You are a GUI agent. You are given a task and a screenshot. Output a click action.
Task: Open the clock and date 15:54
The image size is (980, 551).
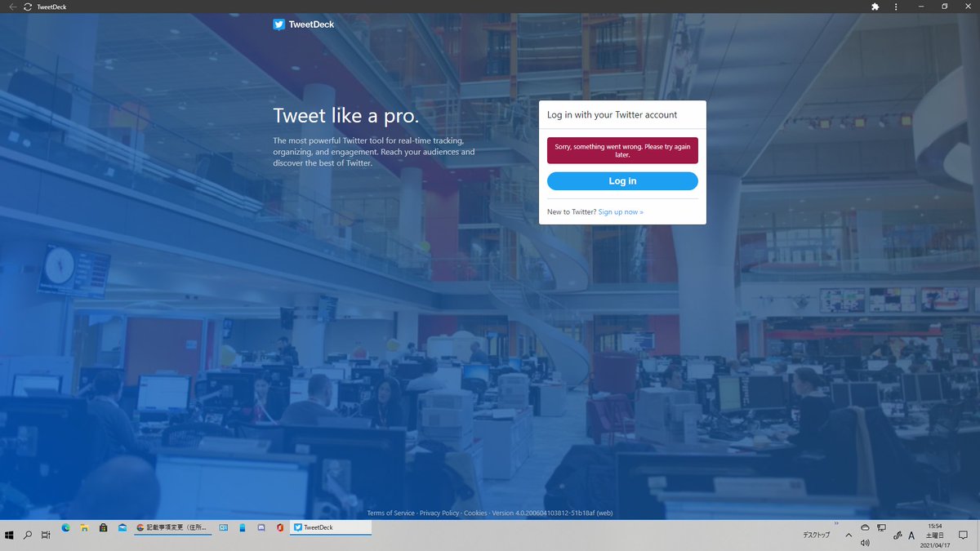936,535
